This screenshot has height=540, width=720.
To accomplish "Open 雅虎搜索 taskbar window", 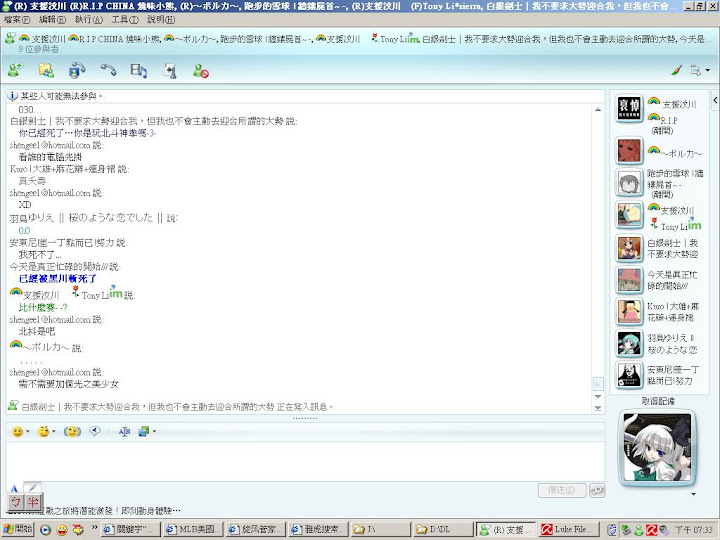I will point(319,529).
